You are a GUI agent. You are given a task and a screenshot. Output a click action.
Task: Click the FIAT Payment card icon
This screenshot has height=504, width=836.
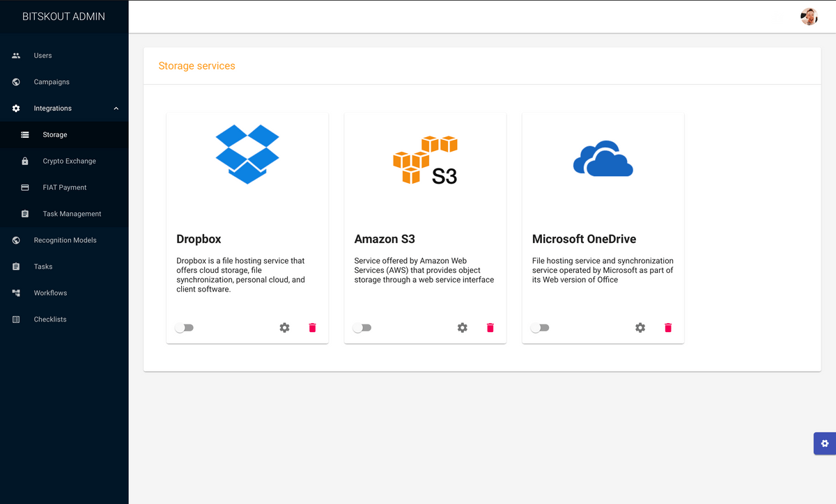tap(25, 188)
